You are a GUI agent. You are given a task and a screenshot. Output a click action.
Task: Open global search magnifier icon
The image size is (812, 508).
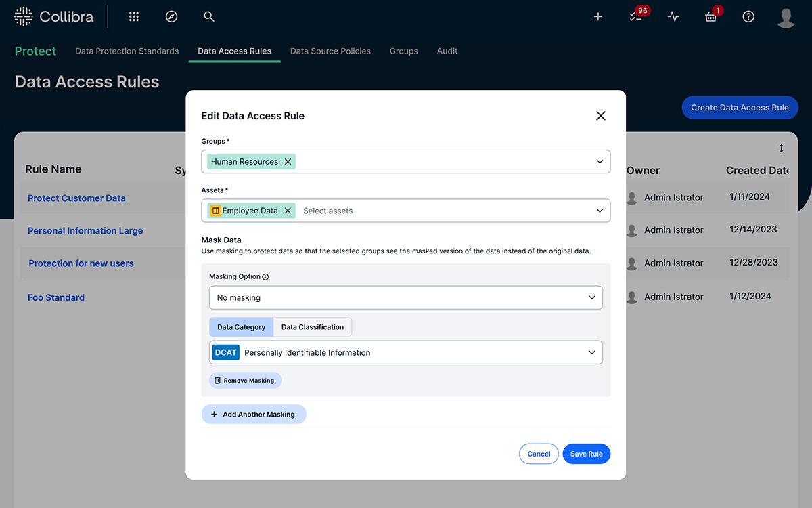[209, 17]
